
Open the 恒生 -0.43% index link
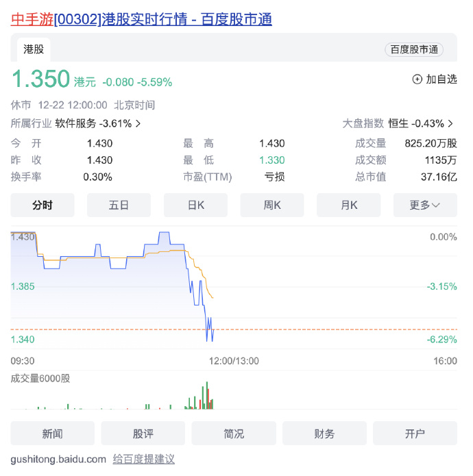pyautogui.click(x=416, y=123)
